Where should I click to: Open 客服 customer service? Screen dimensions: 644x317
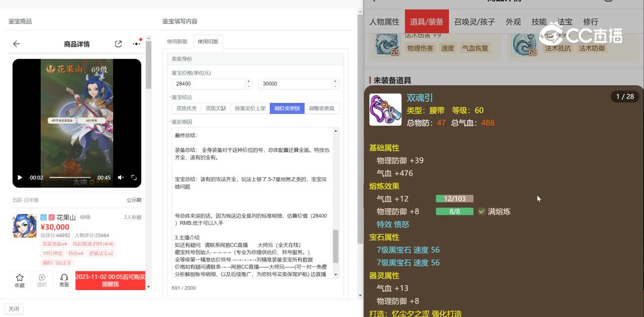(64, 280)
